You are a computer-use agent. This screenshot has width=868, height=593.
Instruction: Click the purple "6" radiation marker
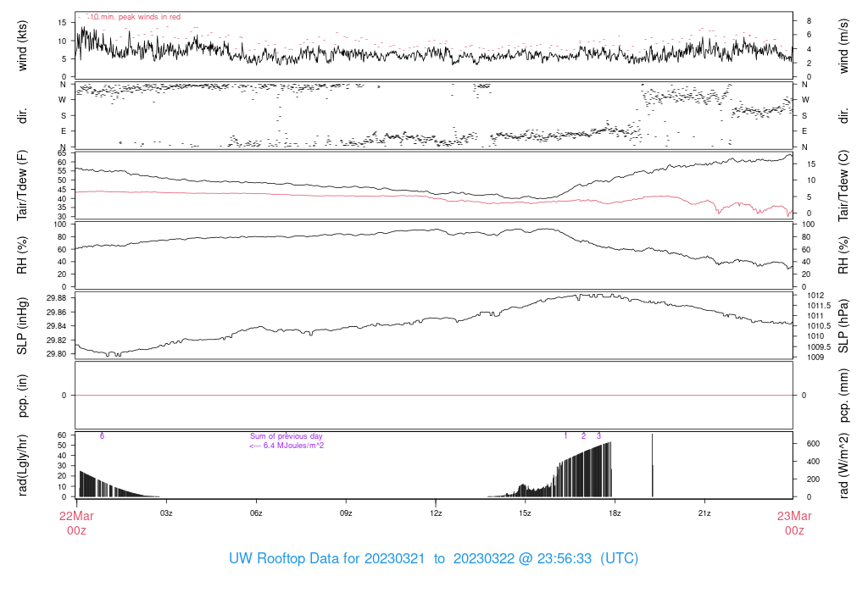pyautogui.click(x=102, y=436)
